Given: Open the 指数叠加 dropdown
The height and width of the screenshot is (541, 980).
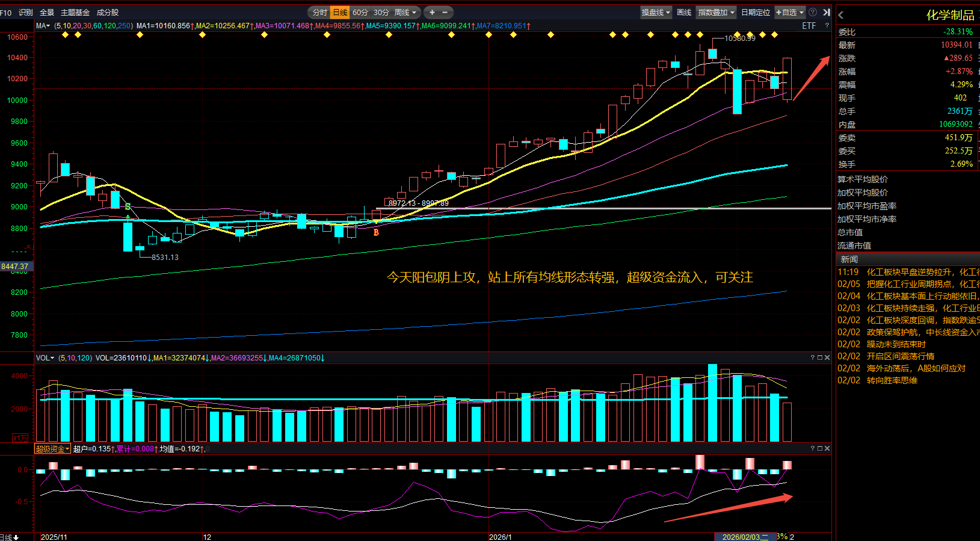Looking at the screenshot, I should [715, 12].
